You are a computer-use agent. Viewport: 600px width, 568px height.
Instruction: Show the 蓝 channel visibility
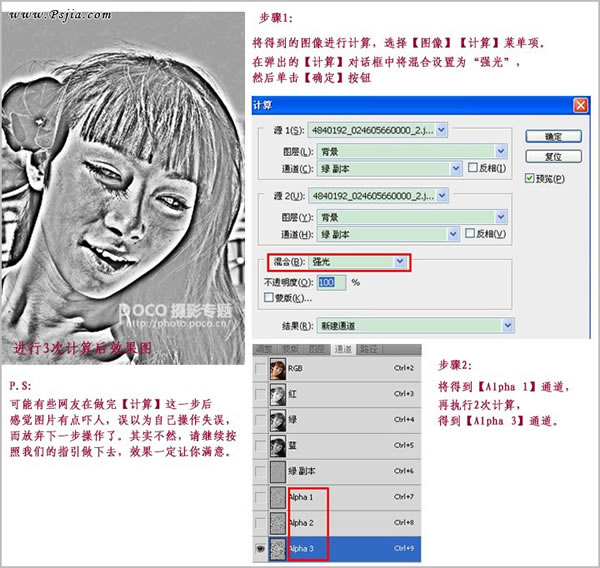click(260, 446)
